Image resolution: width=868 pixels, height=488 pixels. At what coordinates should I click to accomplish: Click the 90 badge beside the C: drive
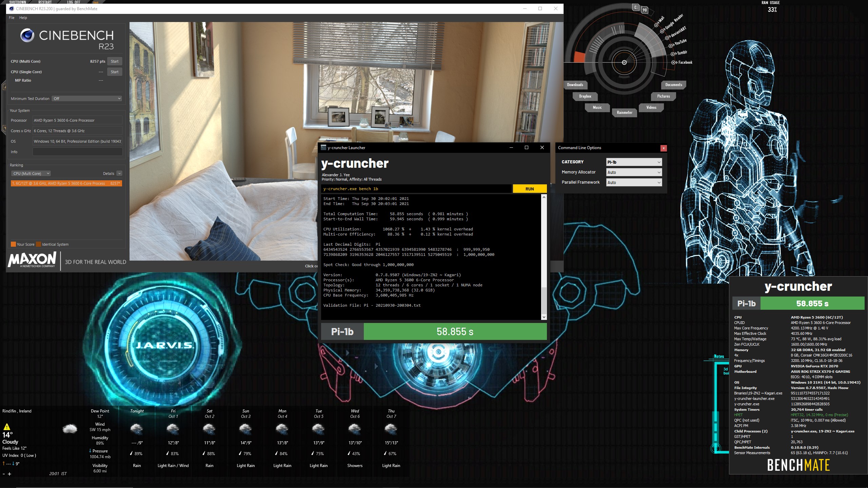pos(645,10)
